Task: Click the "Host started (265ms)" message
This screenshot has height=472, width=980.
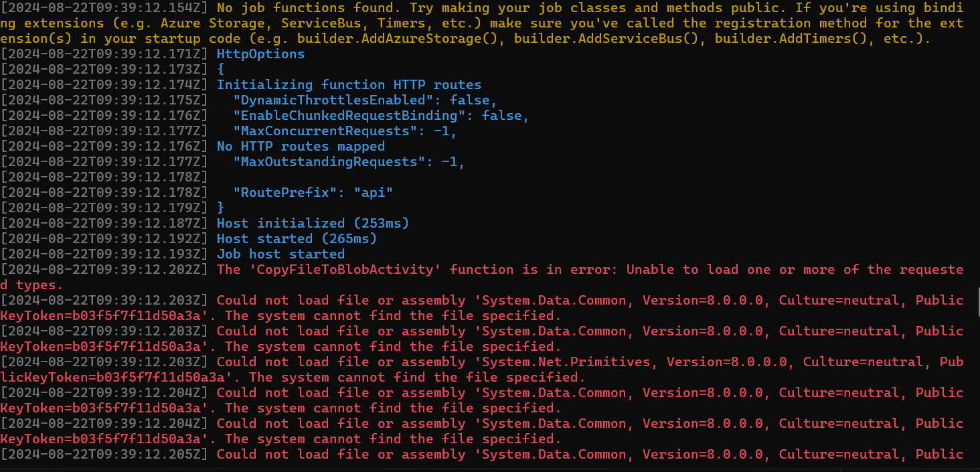Action: click(297, 238)
